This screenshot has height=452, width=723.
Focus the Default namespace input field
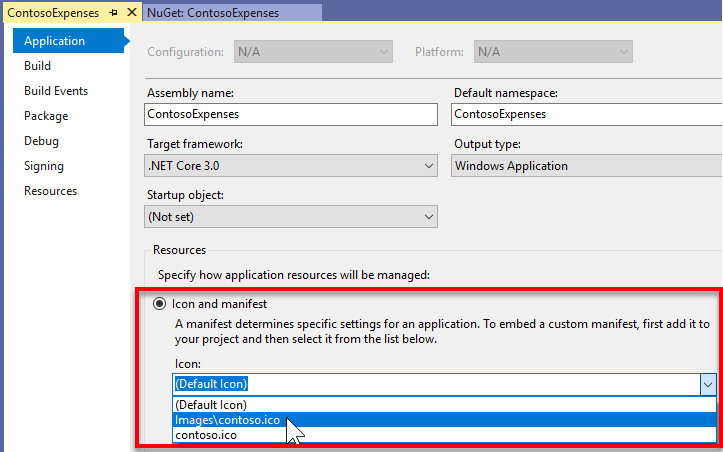point(585,115)
